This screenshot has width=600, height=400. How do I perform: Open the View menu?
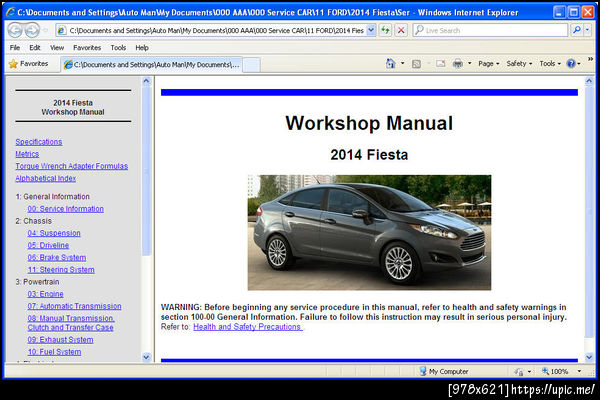(57, 47)
